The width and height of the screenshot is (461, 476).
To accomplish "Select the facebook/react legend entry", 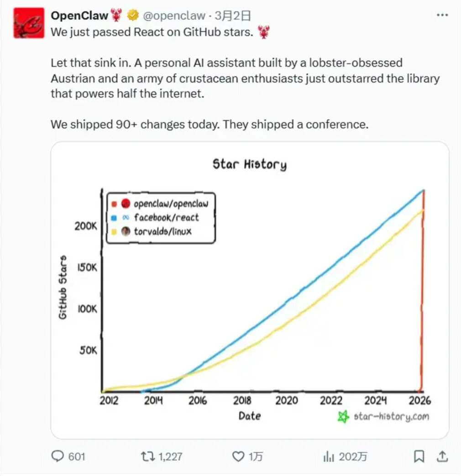I will click(x=155, y=218).
